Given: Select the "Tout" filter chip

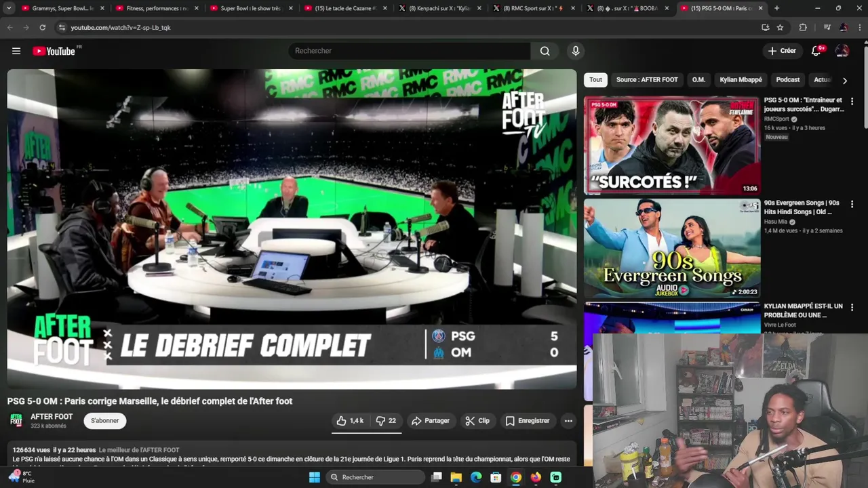Looking at the screenshot, I should click(595, 80).
